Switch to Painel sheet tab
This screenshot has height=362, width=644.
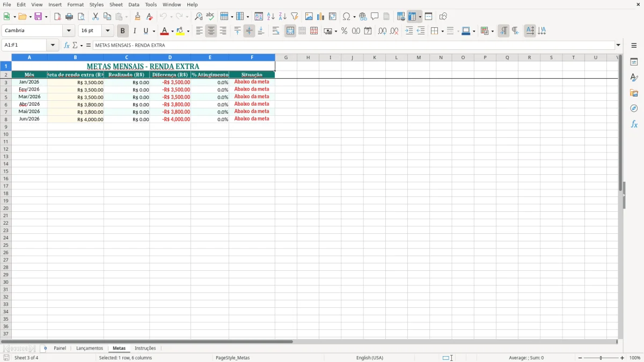60,349
